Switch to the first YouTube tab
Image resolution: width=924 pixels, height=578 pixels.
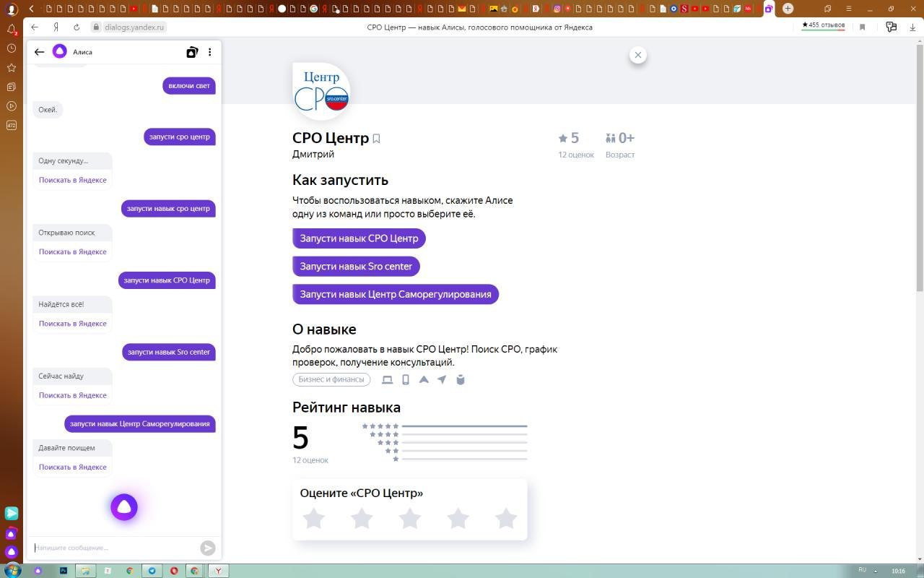click(x=134, y=9)
